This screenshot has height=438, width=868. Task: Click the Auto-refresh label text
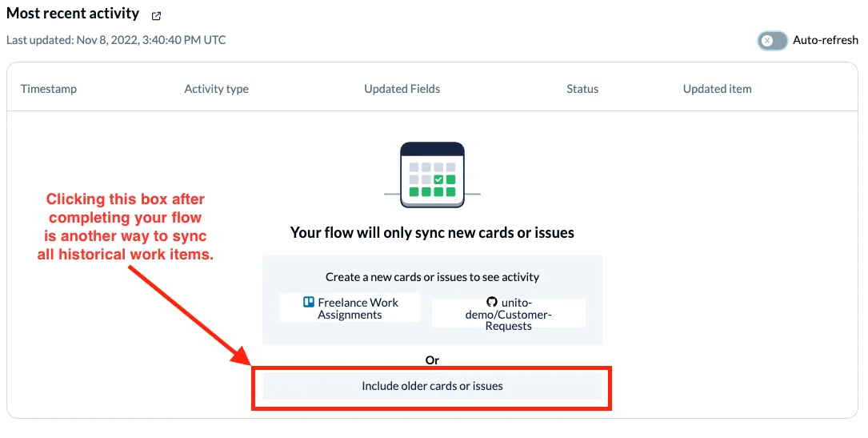pyautogui.click(x=826, y=40)
